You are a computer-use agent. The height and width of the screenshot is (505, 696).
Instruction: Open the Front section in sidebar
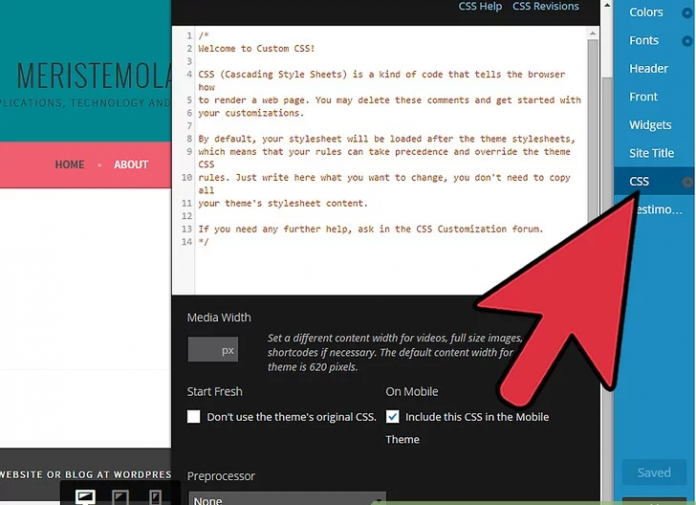click(643, 97)
